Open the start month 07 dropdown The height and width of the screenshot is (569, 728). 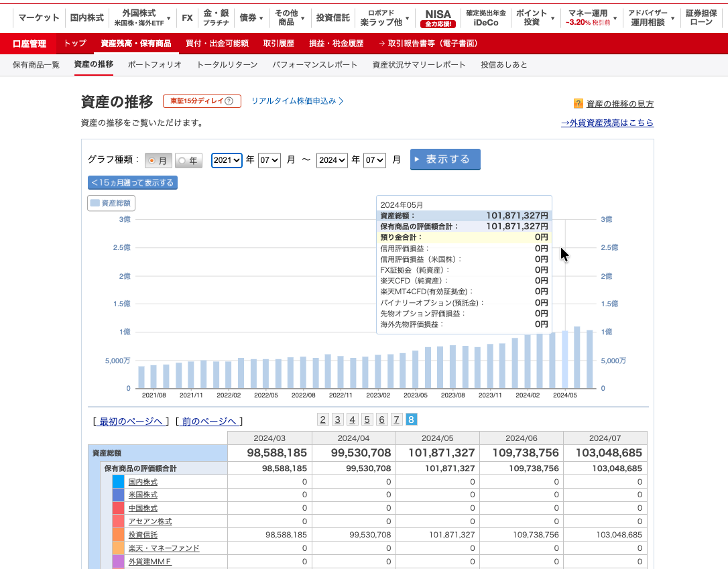[x=269, y=160]
